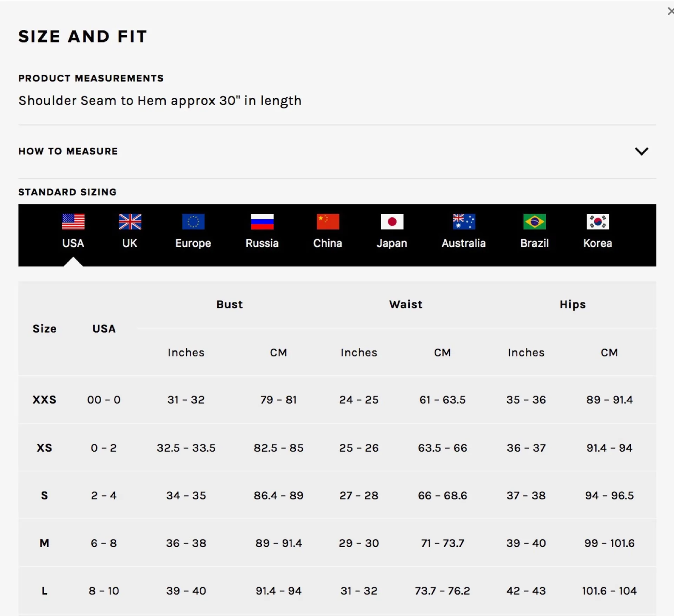Click the M size row label
Viewport: 674px width, 616px height.
pos(44,543)
